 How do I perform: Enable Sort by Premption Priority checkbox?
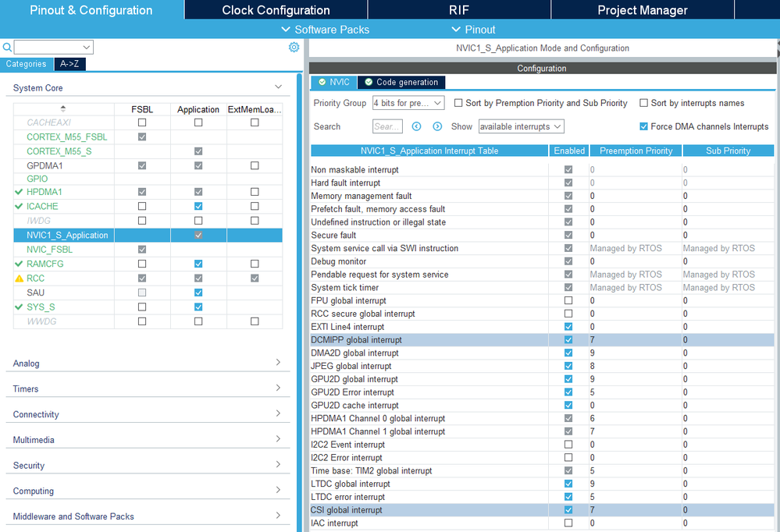tap(458, 103)
